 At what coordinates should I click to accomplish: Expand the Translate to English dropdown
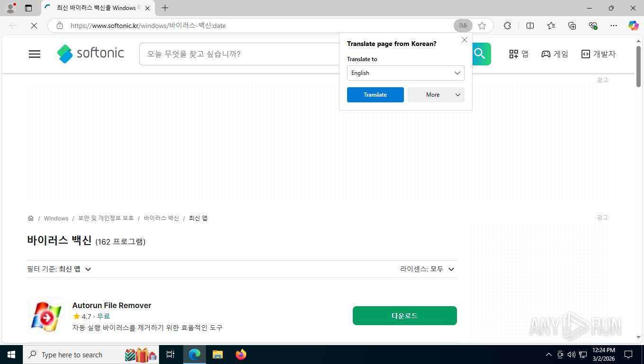[x=406, y=73]
